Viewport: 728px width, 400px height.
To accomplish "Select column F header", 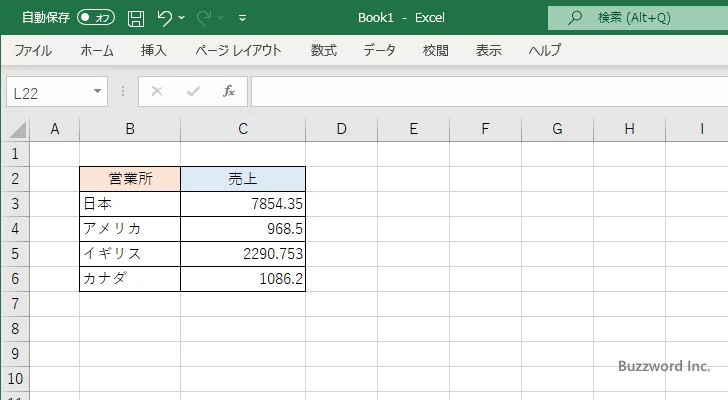I will tap(485, 129).
